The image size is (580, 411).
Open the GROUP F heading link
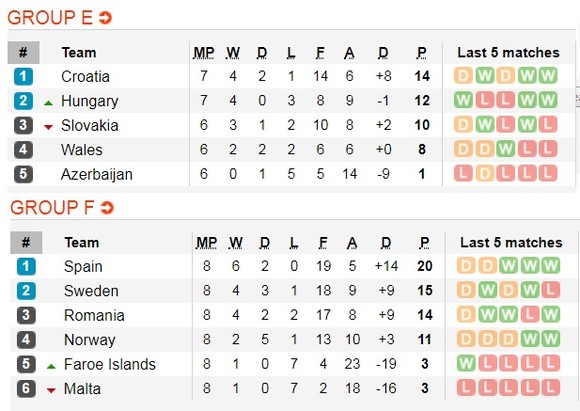(52, 208)
